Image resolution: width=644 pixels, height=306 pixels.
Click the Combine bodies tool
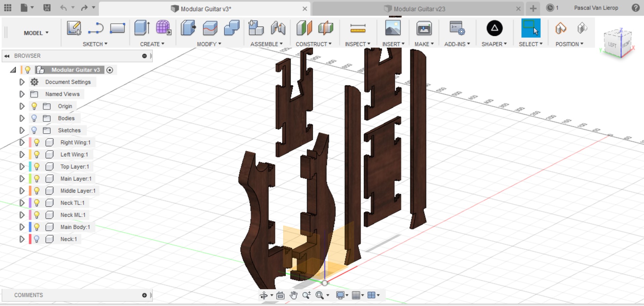232,28
